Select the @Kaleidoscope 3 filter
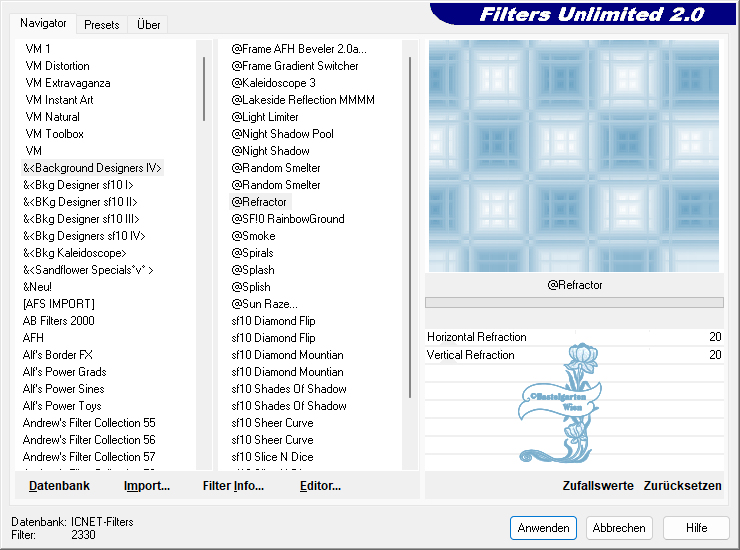The height and width of the screenshot is (550, 740). pos(273,83)
